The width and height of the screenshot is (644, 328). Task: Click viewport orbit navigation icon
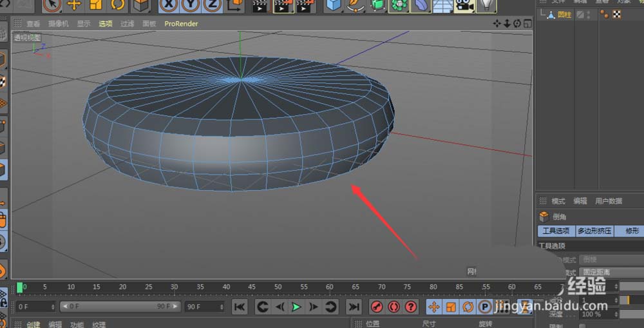517,23
